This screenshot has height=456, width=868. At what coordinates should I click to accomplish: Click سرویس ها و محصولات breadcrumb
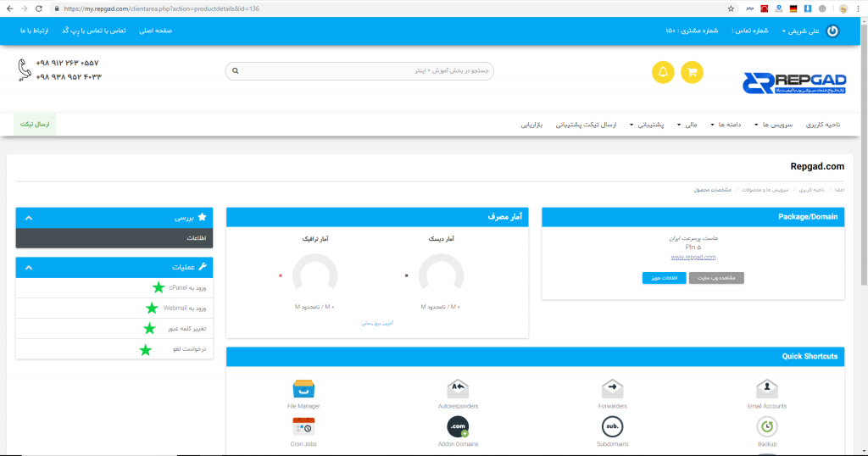(x=765, y=190)
